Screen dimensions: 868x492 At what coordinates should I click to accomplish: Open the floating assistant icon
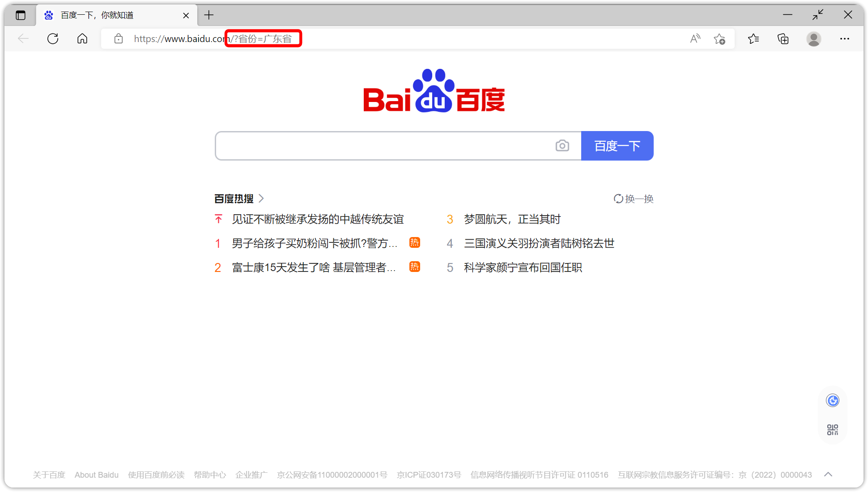[833, 401]
